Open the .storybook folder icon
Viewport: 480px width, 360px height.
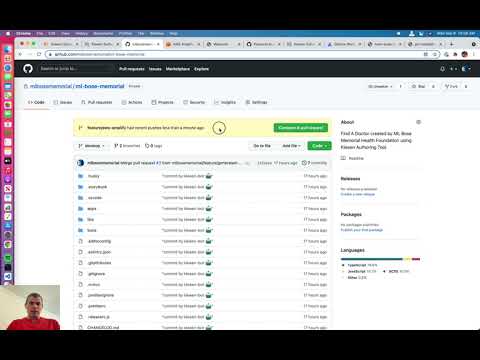[80, 187]
